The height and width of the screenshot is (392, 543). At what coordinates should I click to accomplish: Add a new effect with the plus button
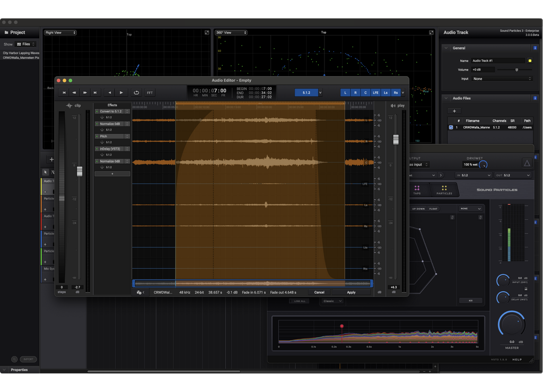pyautogui.click(x=112, y=174)
